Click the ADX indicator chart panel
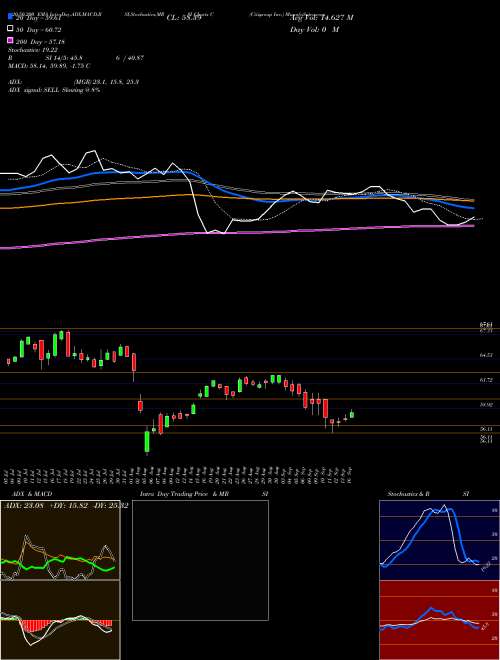The width and height of the screenshot is (500, 660). 60,540
